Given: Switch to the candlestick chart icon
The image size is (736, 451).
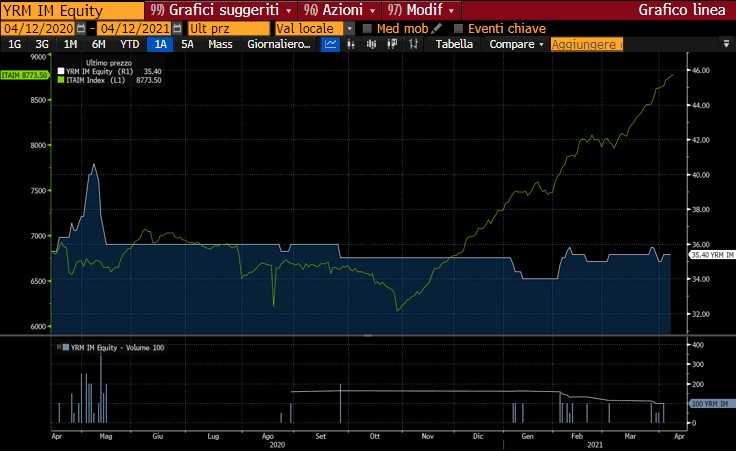Looking at the screenshot, I should click(371, 44).
